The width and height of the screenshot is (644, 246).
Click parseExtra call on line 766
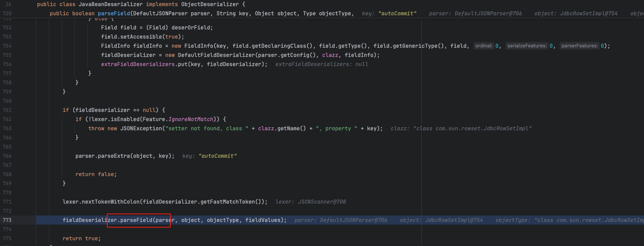coord(114,156)
